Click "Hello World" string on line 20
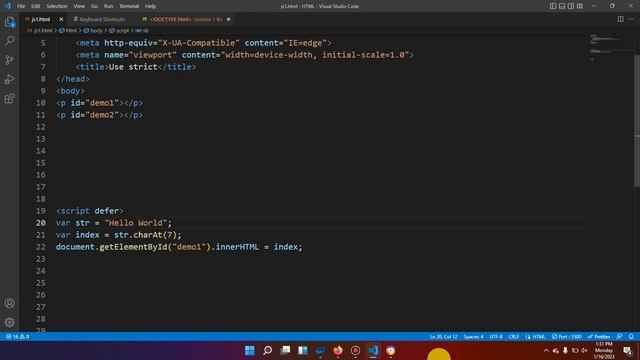Viewport: 640px width, 360px height. click(x=136, y=223)
